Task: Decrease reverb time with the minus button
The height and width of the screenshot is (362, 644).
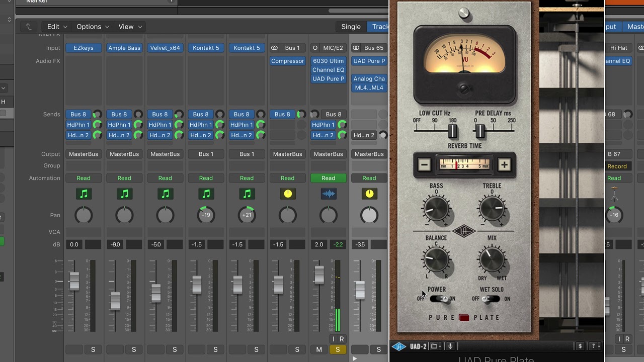Action: [424, 165]
